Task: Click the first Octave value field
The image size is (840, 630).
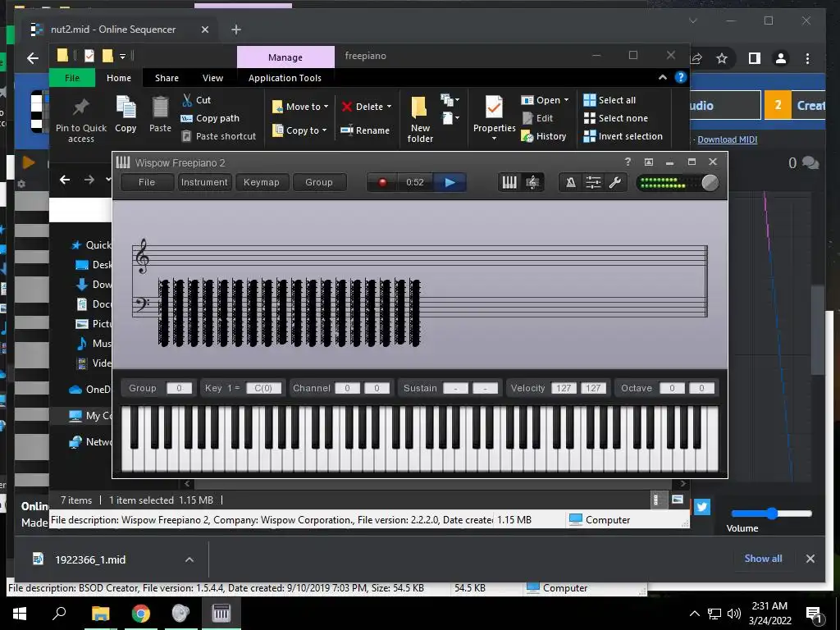Action: (672, 388)
